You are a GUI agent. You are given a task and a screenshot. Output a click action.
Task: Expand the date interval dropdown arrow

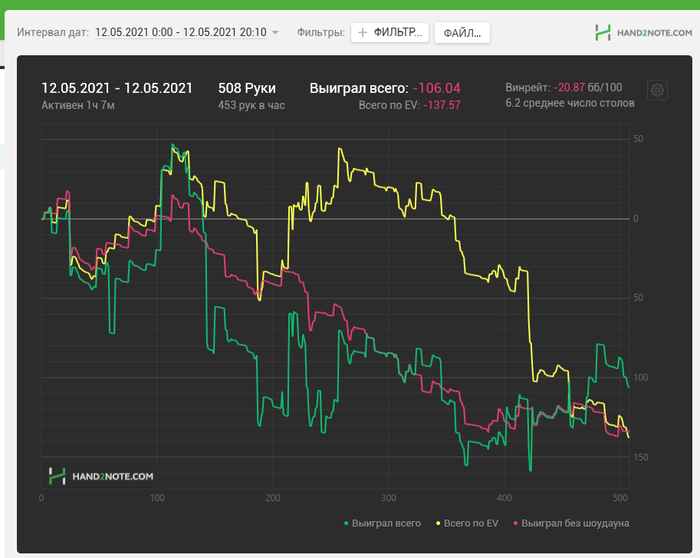[275, 33]
